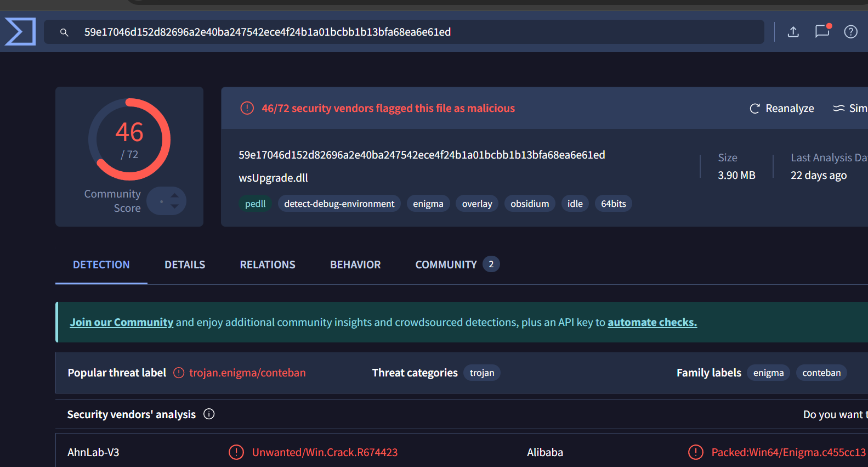The height and width of the screenshot is (467, 868).
Task: Click the obsidium tag
Action: click(x=530, y=204)
